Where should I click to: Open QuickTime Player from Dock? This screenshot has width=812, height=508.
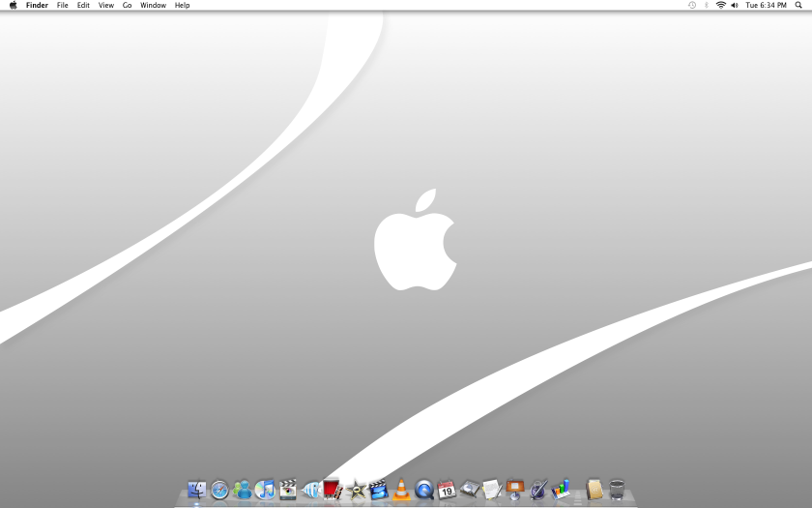tap(423, 490)
